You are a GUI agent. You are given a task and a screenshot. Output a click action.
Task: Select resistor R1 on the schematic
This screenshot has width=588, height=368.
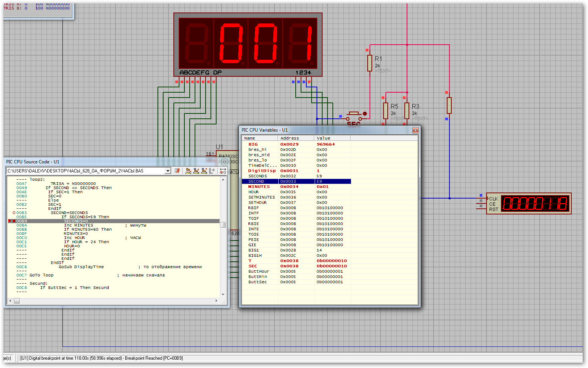(x=370, y=63)
